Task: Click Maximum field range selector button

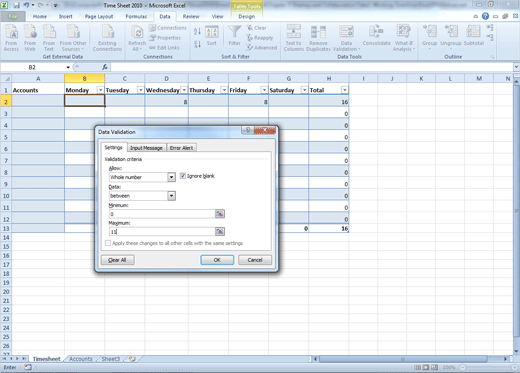Action: pyautogui.click(x=220, y=231)
